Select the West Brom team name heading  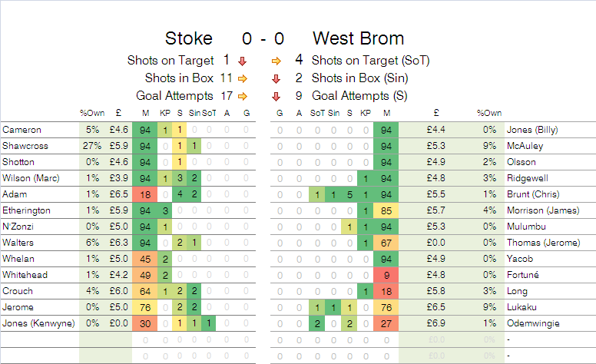pyautogui.click(x=358, y=38)
